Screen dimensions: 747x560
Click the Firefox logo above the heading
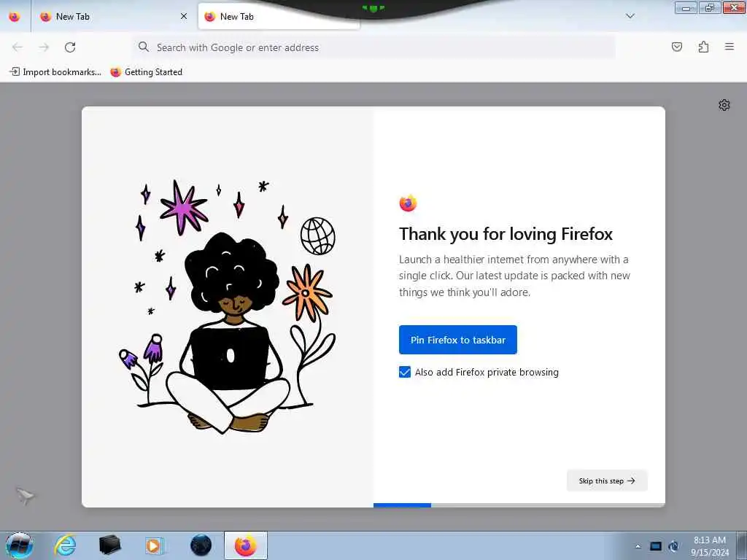tap(408, 203)
